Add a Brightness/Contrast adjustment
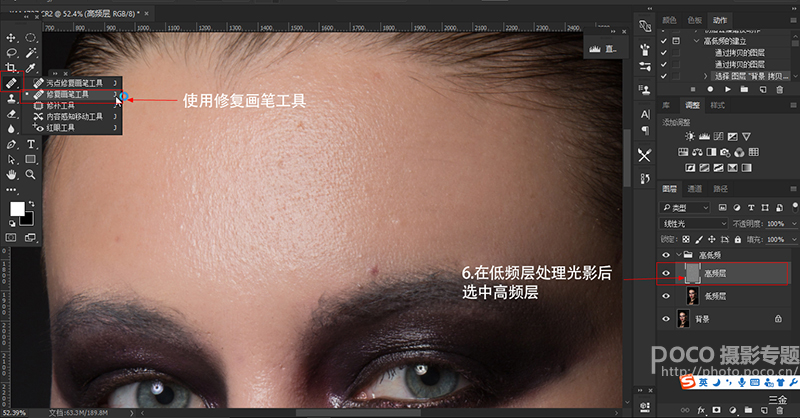 pos(690,136)
